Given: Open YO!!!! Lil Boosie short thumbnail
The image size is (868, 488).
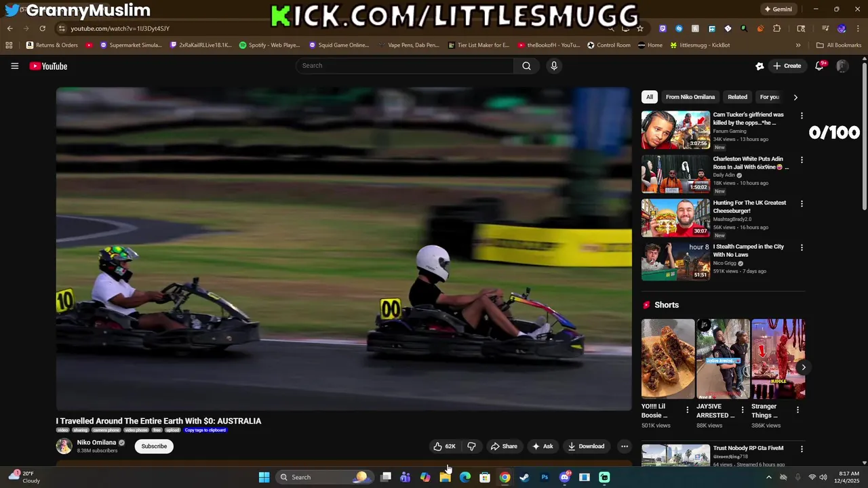Looking at the screenshot, I should 668,359.
